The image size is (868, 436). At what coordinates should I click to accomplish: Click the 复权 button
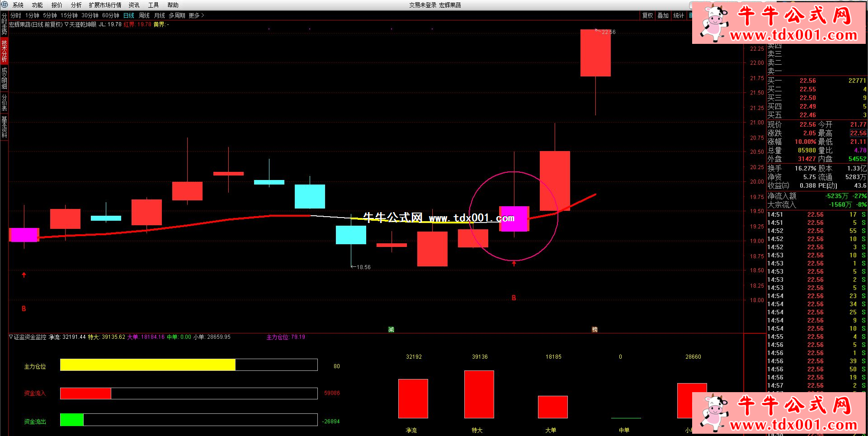[x=648, y=15]
